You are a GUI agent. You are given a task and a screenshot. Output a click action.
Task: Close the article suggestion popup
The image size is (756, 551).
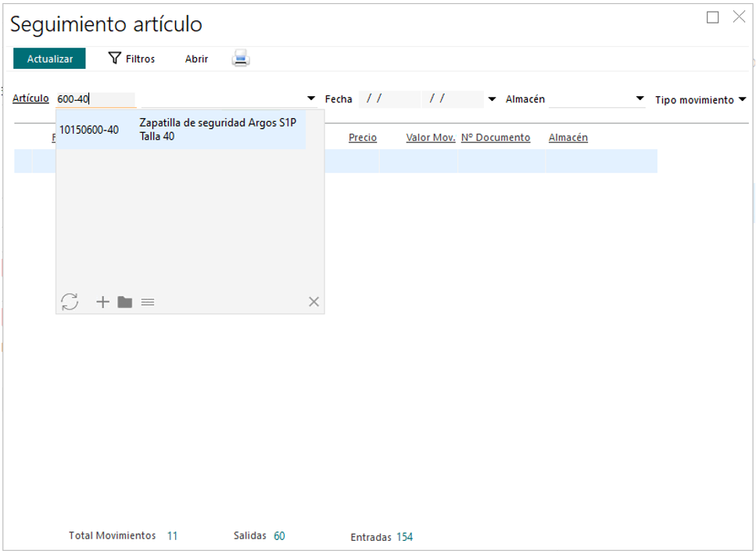[314, 302]
